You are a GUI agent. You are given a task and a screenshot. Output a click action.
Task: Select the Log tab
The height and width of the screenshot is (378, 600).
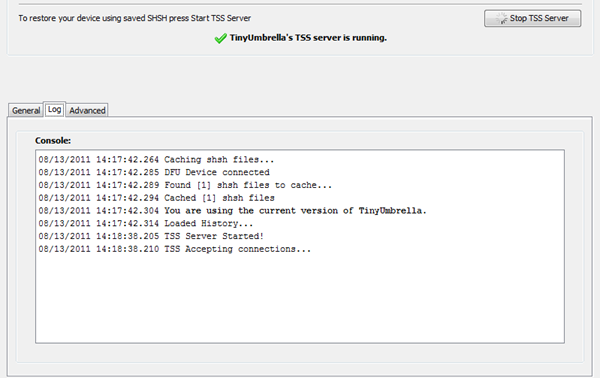pyautogui.click(x=54, y=110)
